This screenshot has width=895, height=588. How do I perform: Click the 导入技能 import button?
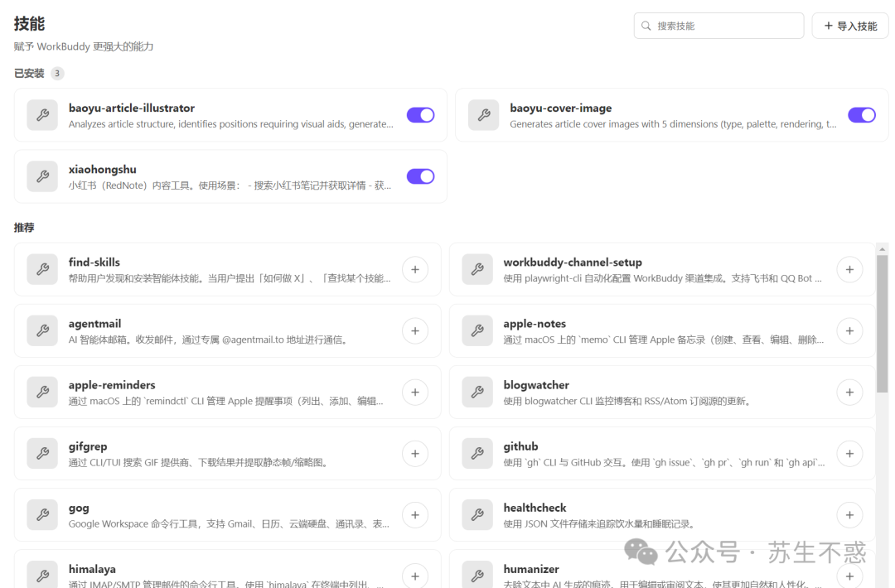pyautogui.click(x=850, y=26)
